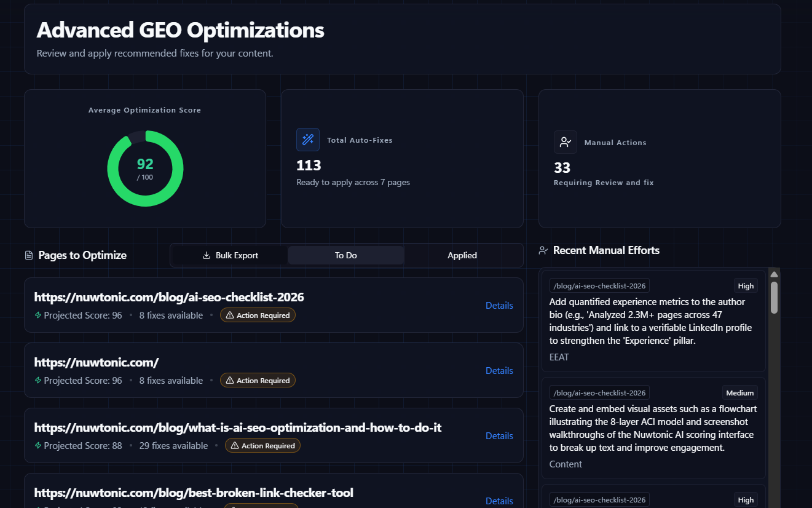Click the scroll-up arrow in Manual Efforts
812x508 pixels.
pos(774,274)
